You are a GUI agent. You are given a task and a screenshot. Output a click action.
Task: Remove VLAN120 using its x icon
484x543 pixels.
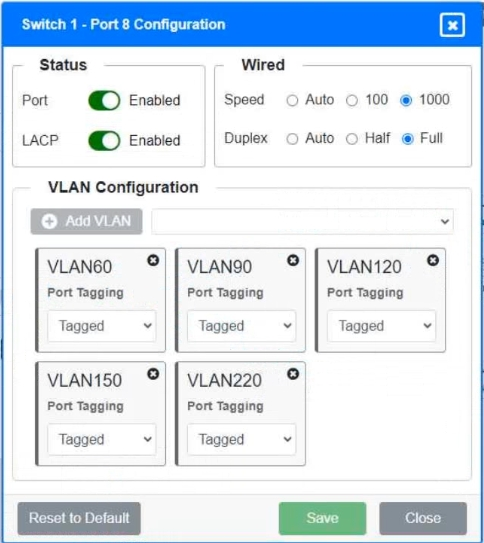(x=433, y=260)
